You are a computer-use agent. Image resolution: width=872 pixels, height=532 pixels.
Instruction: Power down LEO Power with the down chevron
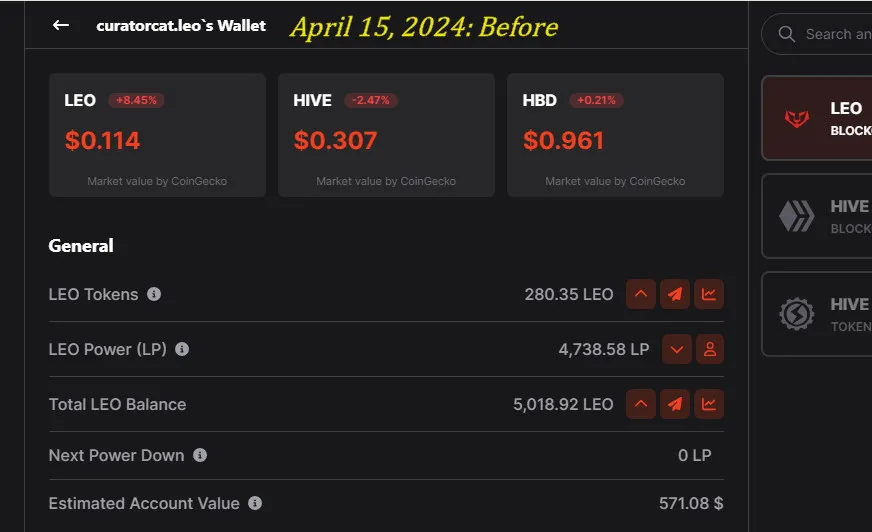point(677,349)
